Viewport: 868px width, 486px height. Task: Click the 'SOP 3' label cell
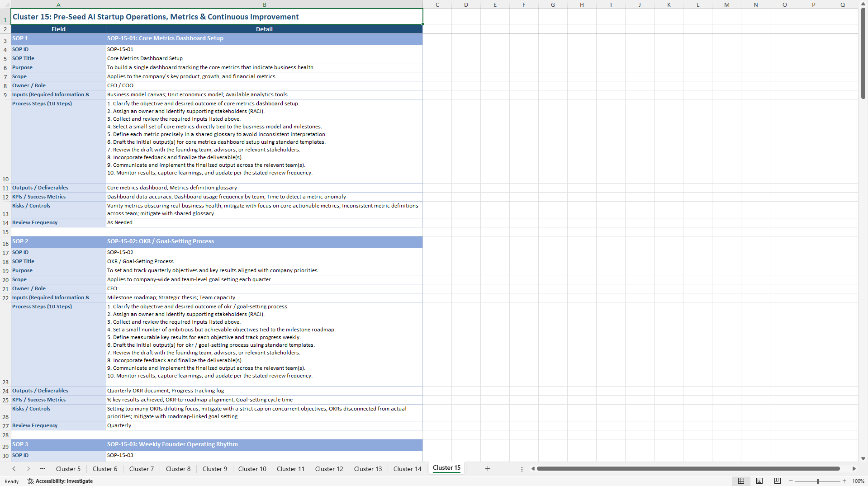[58, 445]
